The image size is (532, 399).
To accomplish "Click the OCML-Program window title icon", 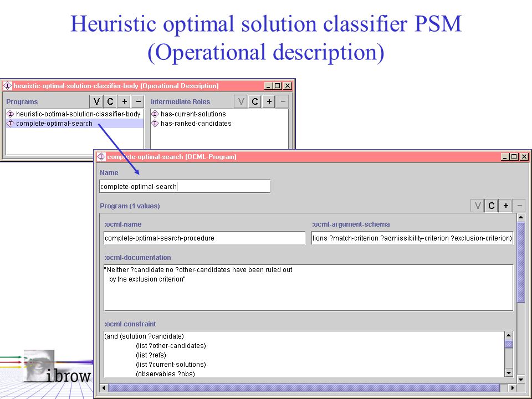I will coord(101,157).
